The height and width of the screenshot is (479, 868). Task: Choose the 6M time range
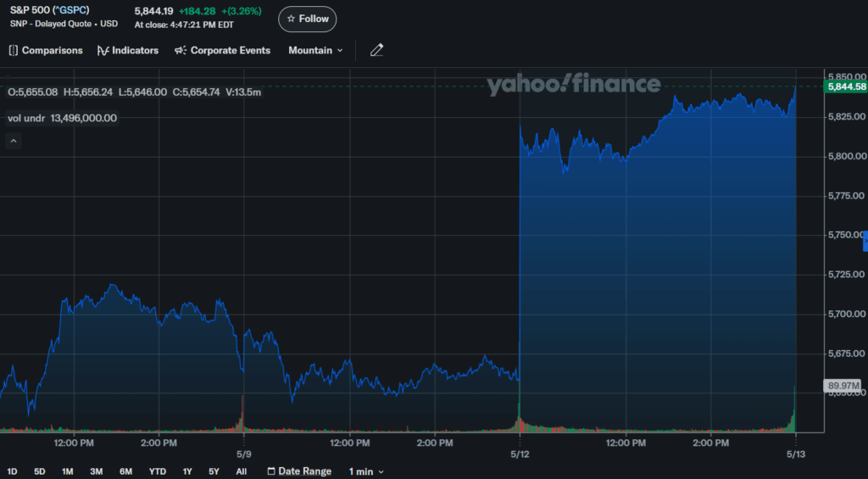click(x=125, y=472)
